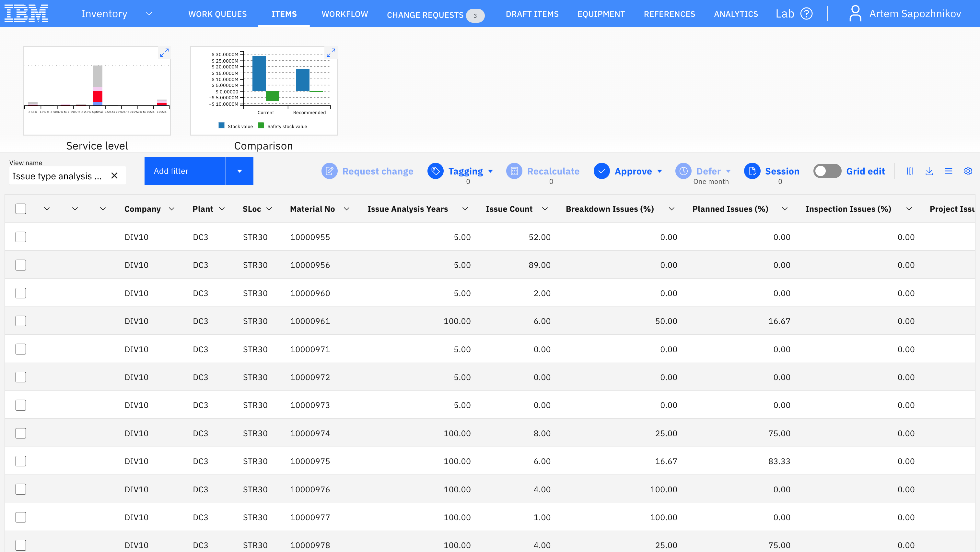
Task: Click the column chooser icon
Action: [x=910, y=171]
